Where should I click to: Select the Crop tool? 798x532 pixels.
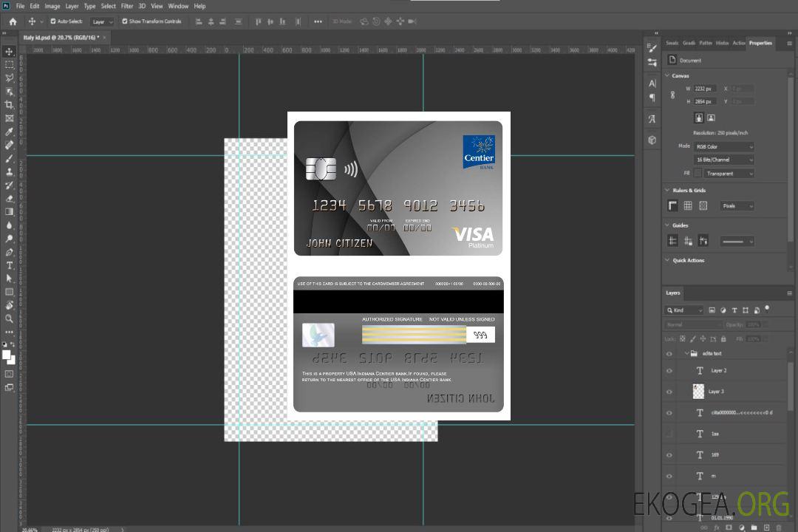click(9, 105)
